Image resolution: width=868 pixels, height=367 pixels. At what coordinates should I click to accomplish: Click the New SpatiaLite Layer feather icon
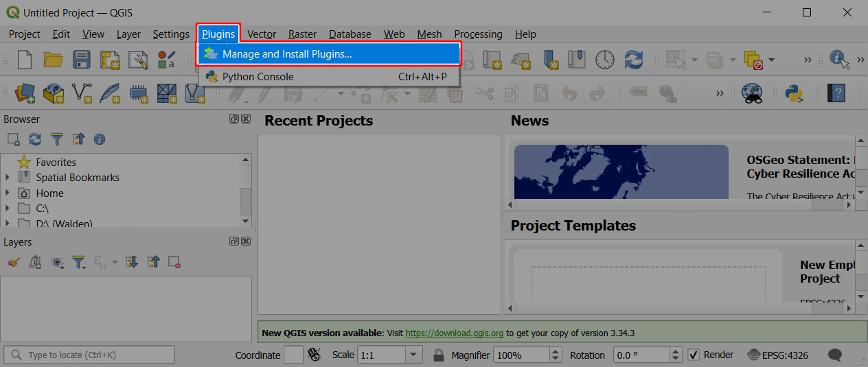110,93
